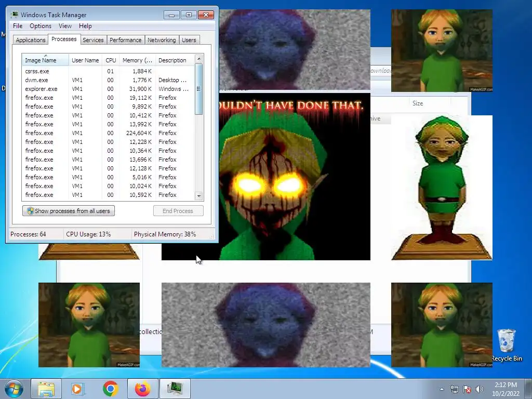Select firefox.exe using 12,228 K memory
Viewport: 532px width, 399px height.
pos(109,142)
